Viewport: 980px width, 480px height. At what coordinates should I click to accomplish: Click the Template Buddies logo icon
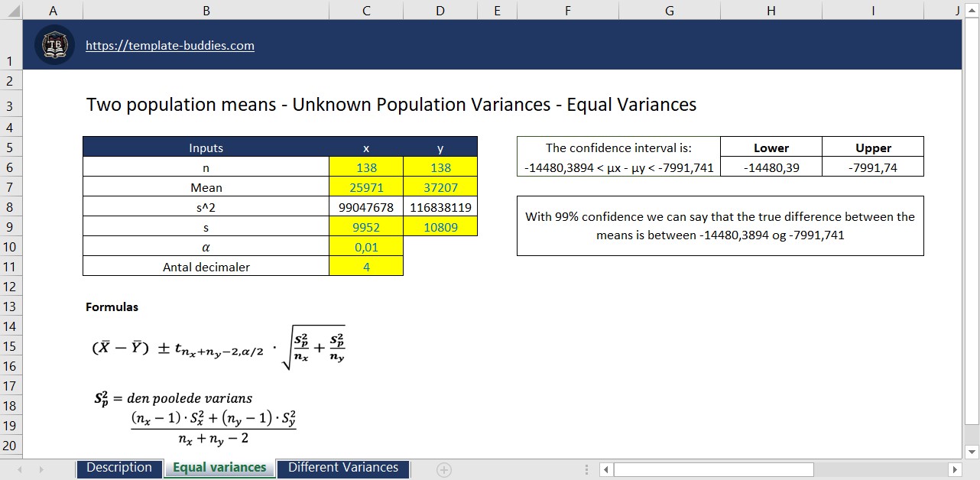coord(54,45)
